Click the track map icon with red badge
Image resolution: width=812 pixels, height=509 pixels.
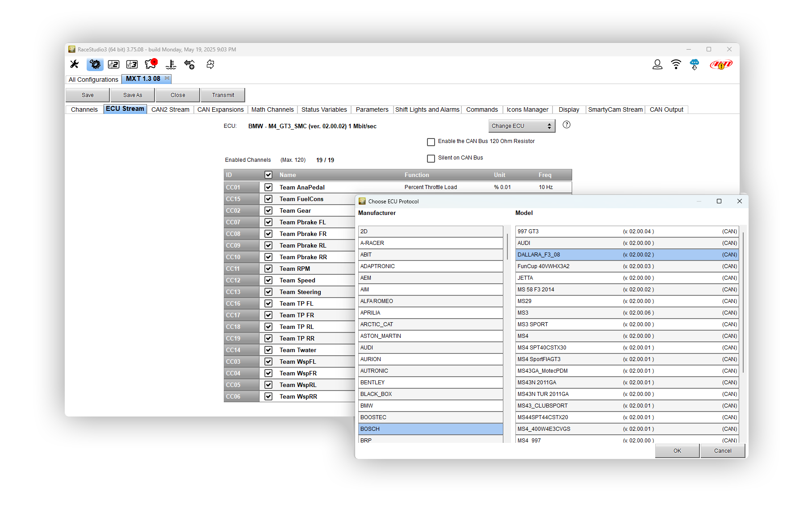[x=151, y=64]
